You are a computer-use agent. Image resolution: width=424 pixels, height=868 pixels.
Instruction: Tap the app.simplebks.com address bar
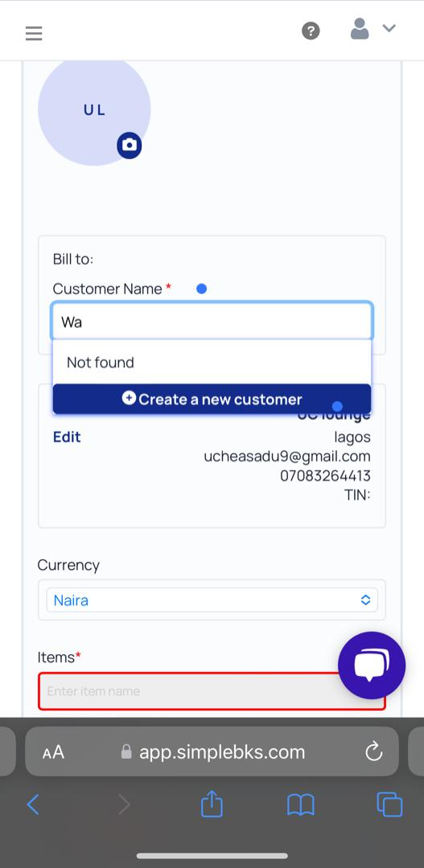tap(212, 751)
